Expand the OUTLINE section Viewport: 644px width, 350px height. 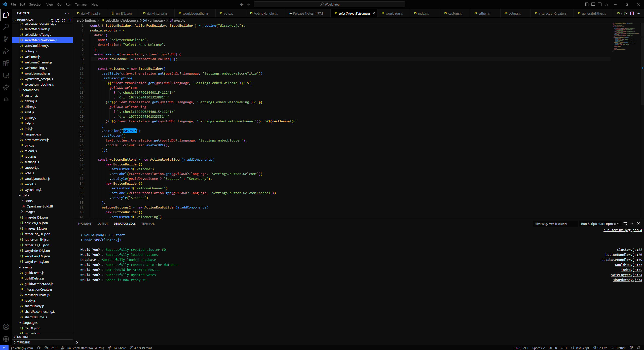pyautogui.click(x=23, y=337)
